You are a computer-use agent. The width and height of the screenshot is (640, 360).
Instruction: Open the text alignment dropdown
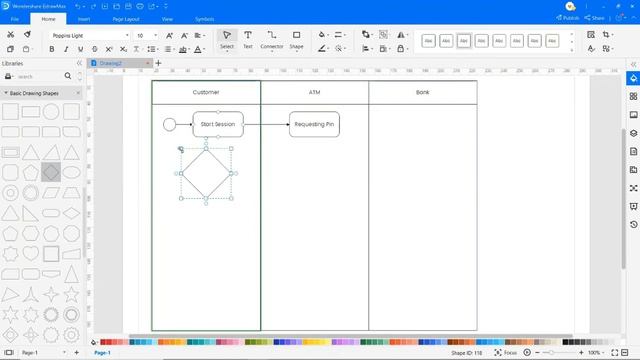coord(200,36)
